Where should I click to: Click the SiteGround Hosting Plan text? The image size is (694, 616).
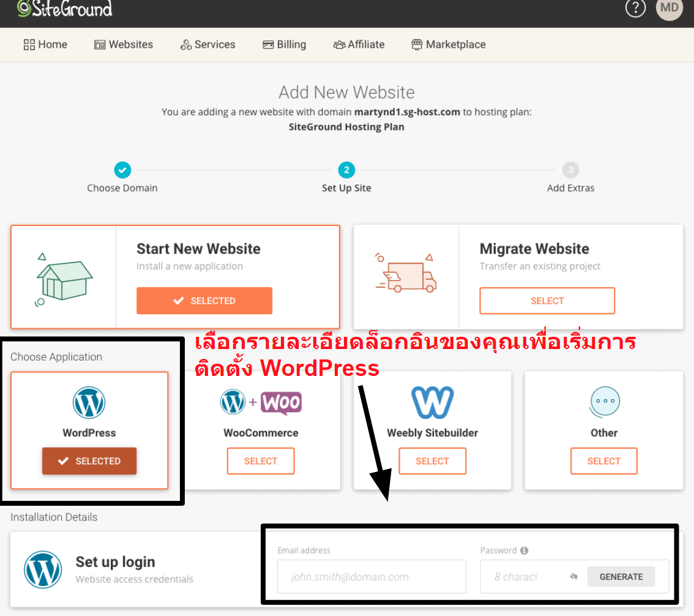(346, 127)
